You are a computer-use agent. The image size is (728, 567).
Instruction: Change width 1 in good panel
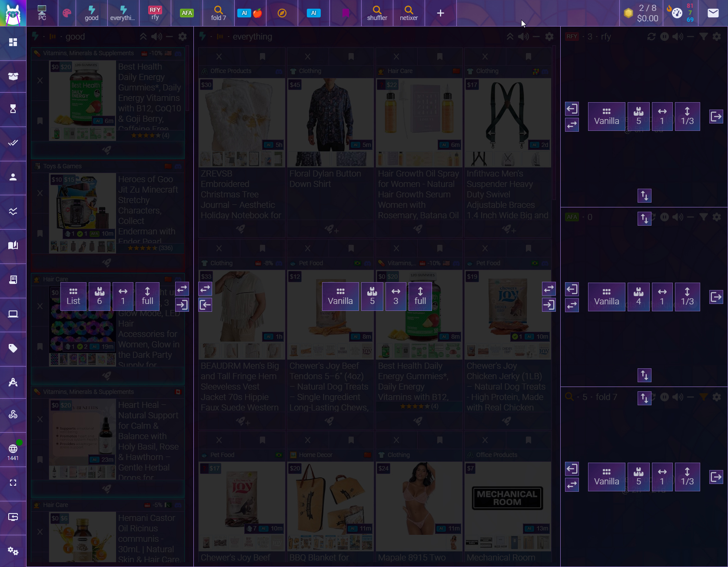pyautogui.click(x=123, y=297)
